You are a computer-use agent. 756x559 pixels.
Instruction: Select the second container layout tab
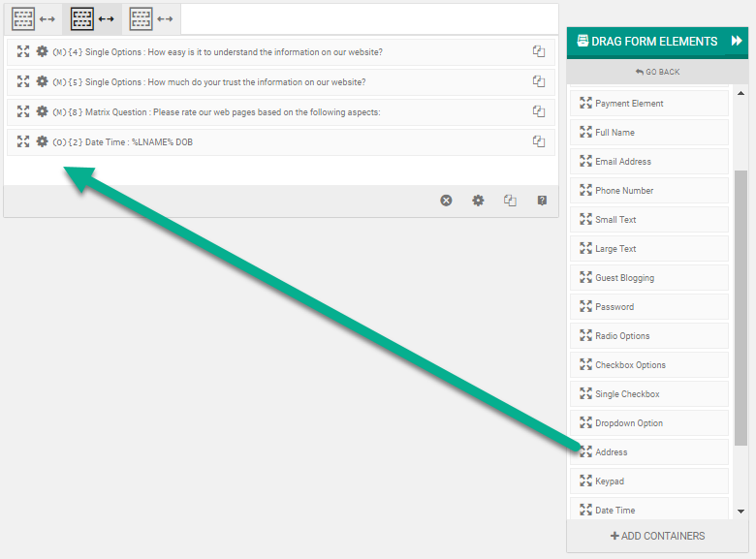coord(92,18)
